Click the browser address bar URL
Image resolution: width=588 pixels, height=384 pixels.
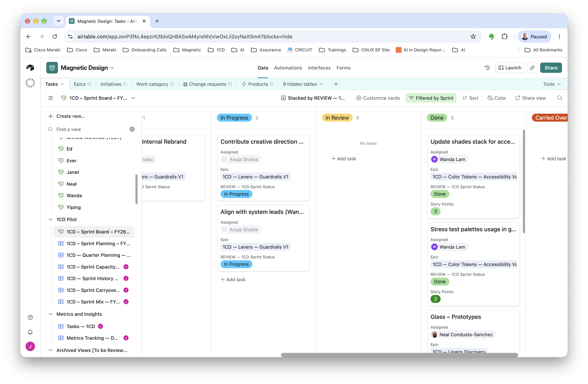(185, 37)
